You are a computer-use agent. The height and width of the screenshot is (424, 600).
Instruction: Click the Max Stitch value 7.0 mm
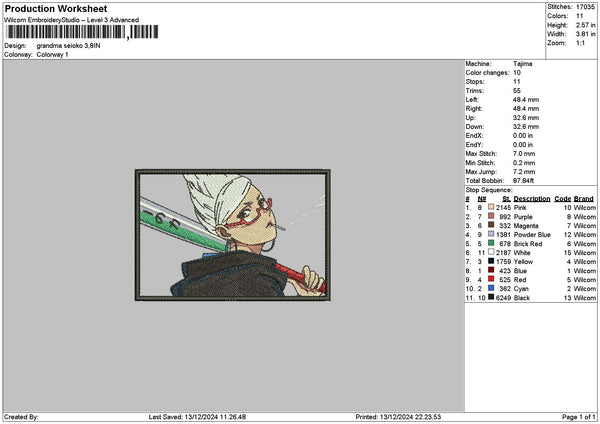pos(524,154)
